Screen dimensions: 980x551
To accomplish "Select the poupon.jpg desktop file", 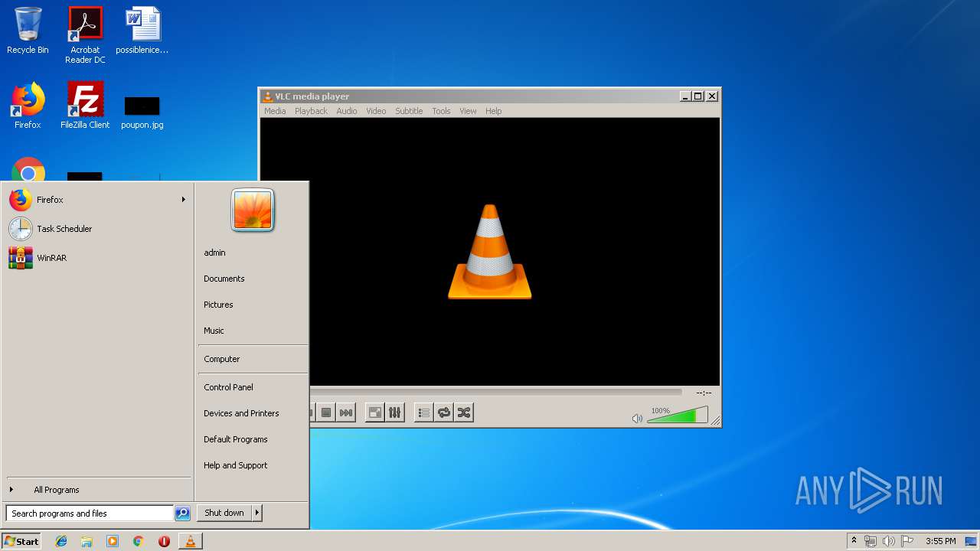I will click(142, 112).
